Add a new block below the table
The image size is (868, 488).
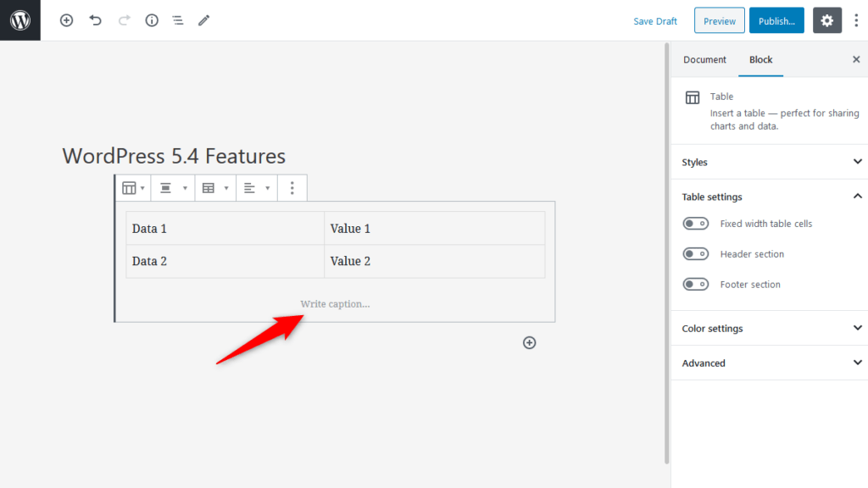[529, 342]
